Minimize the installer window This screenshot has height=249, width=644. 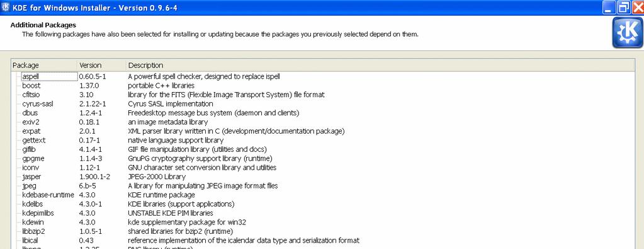click(x=609, y=8)
